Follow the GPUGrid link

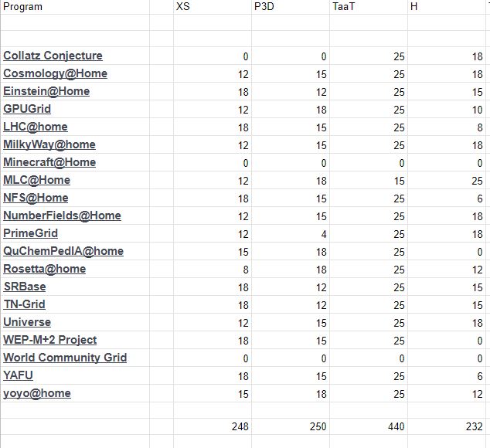27,109
